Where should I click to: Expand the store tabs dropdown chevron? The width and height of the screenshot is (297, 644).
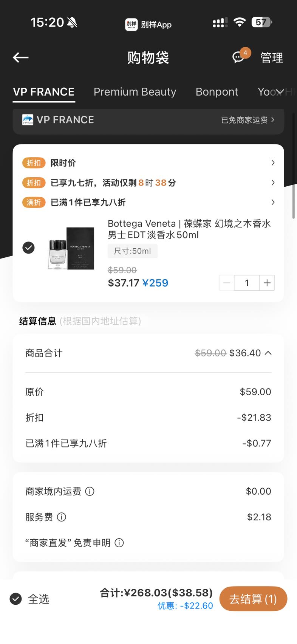pos(280,92)
